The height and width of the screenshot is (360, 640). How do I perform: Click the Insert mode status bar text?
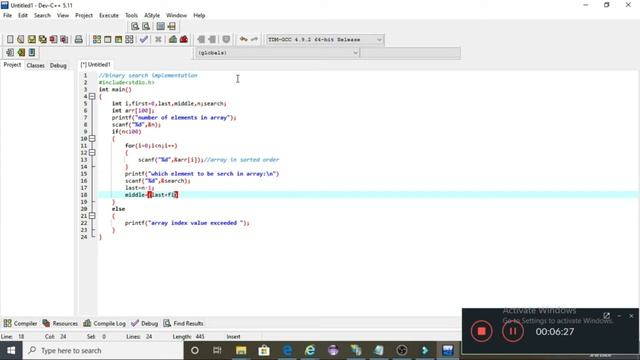pyautogui.click(x=233, y=337)
